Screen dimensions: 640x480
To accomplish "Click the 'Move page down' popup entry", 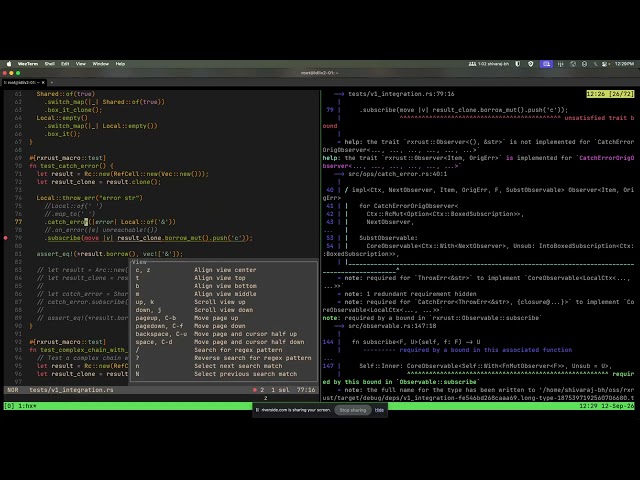I will pos(220,326).
